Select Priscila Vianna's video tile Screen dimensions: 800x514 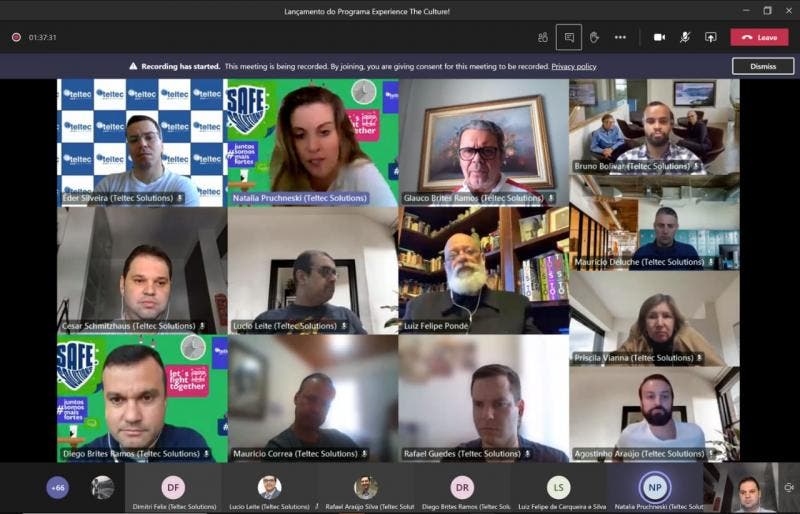click(x=655, y=319)
